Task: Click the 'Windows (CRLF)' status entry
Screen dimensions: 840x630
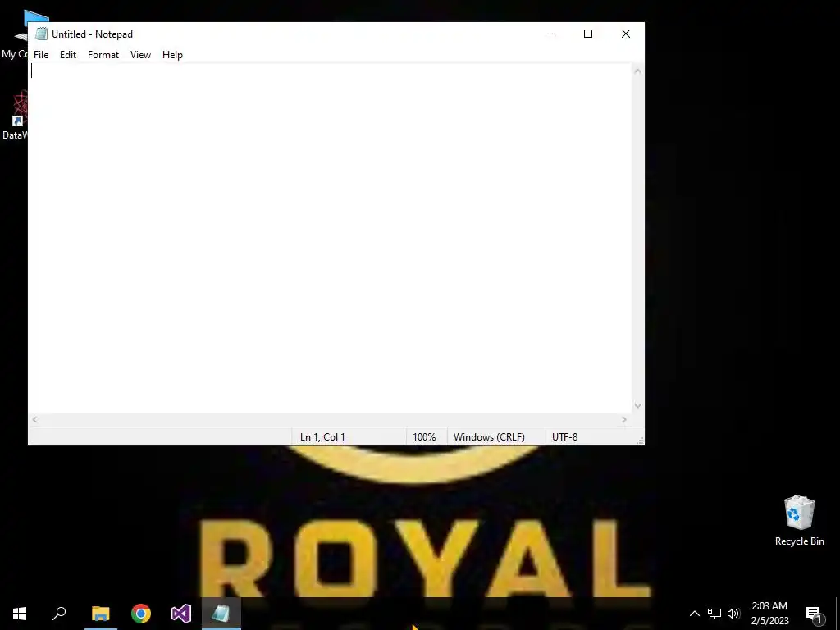Action: (489, 437)
